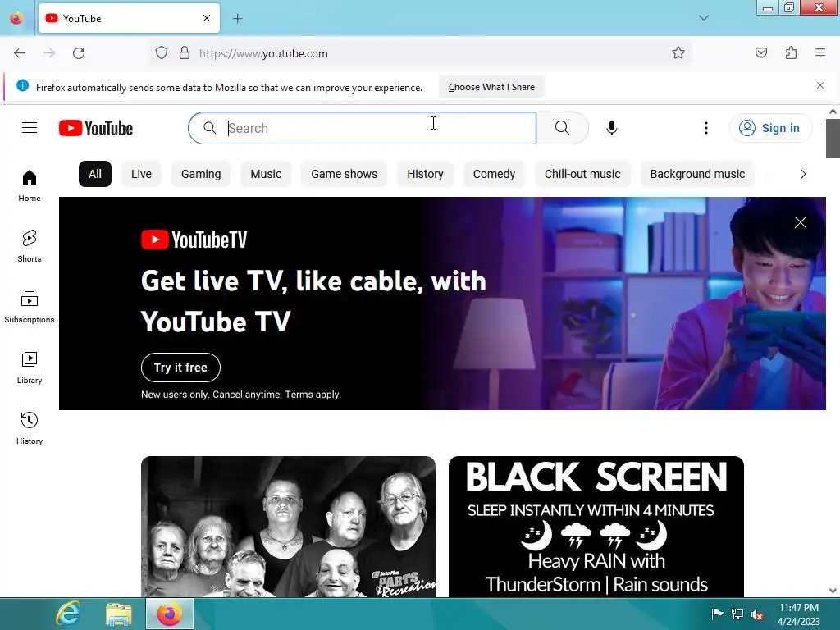Open the YouTube hamburger guide menu
Screen dimensions: 840x630
click(30, 128)
